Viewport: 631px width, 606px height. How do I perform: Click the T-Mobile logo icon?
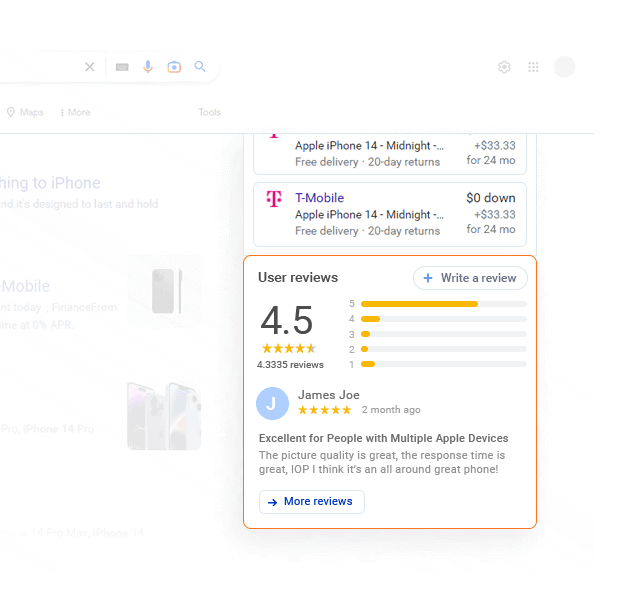(274, 199)
